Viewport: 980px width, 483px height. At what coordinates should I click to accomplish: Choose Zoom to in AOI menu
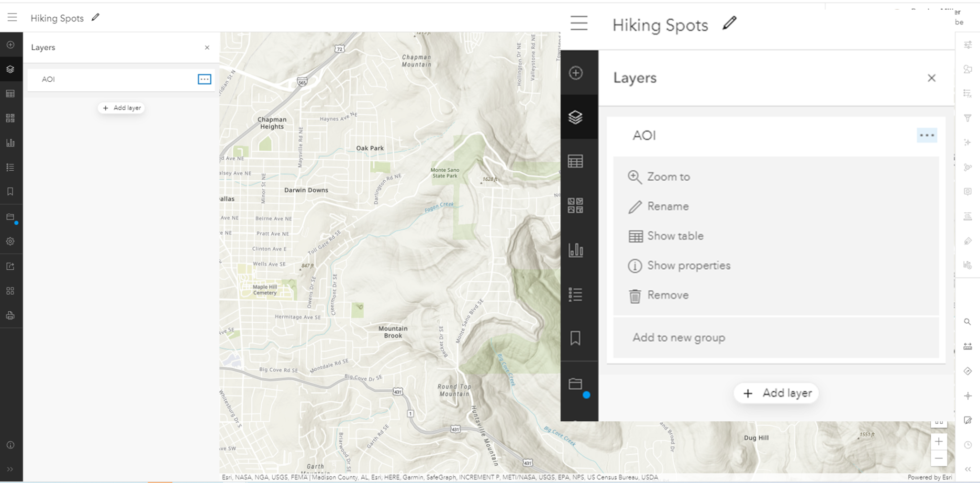coord(668,177)
